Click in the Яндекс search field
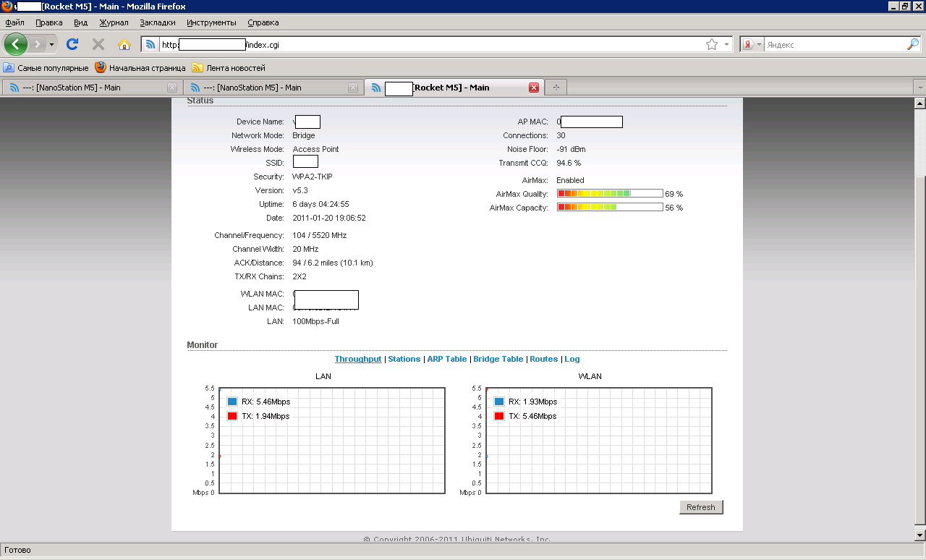This screenshot has height=560, width=926. [834, 44]
